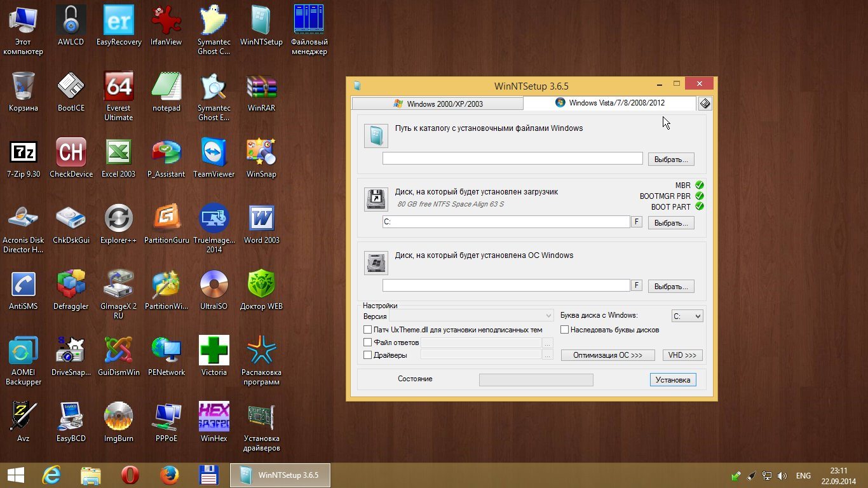Browse for the drivers folder

tap(547, 355)
